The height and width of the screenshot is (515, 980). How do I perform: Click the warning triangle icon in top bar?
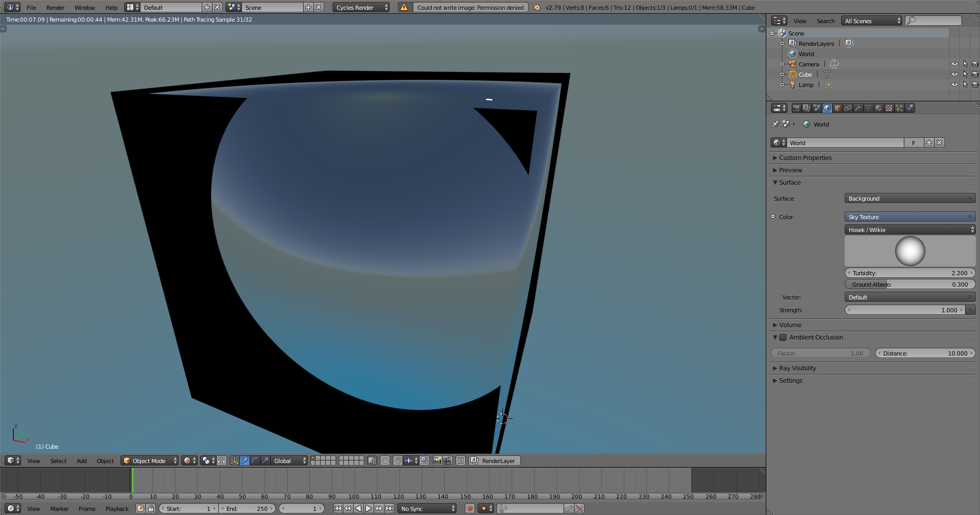404,7
